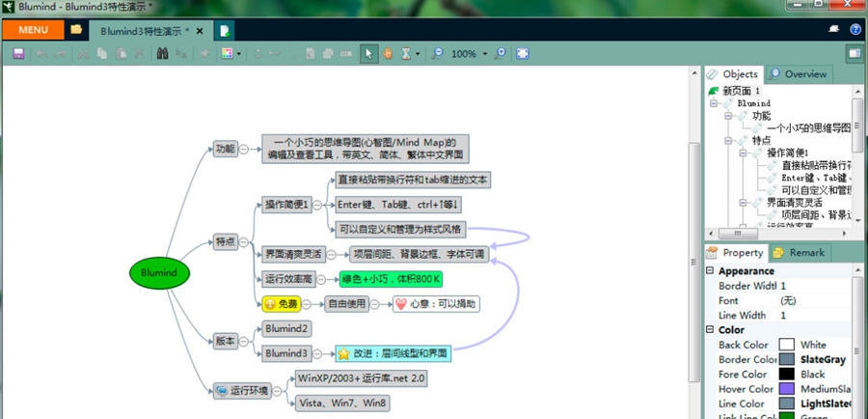Image resolution: width=868 pixels, height=419 pixels.
Task: Open Replace next to the binoculars icon
Action: 181,54
